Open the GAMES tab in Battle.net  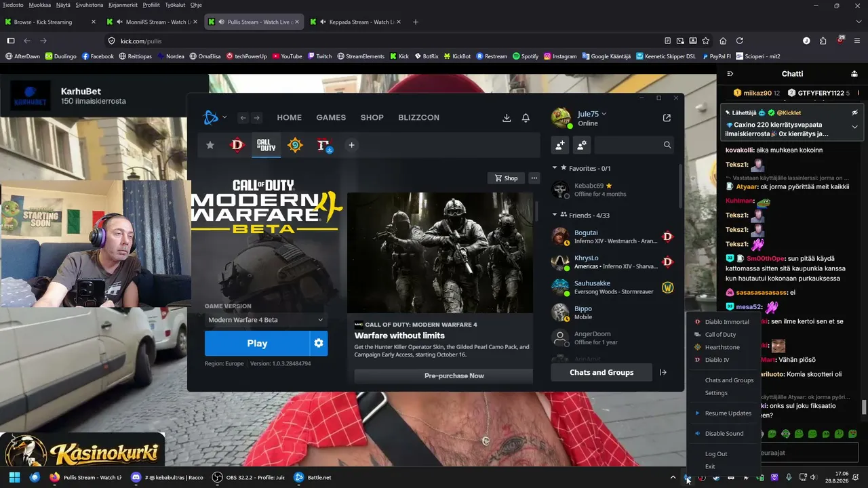[331, 118]
